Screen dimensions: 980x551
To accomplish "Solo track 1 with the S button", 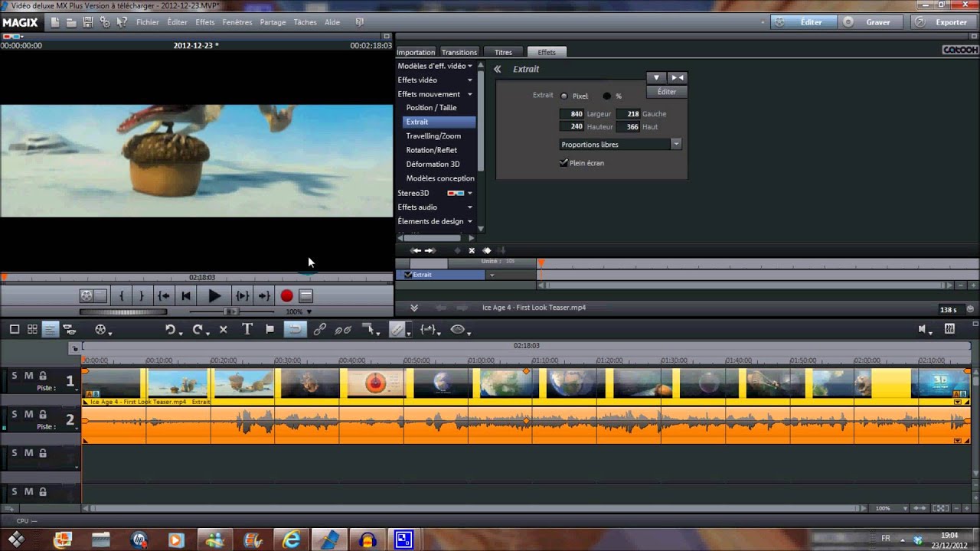I will pyautogui.click(x=14, y=376).
